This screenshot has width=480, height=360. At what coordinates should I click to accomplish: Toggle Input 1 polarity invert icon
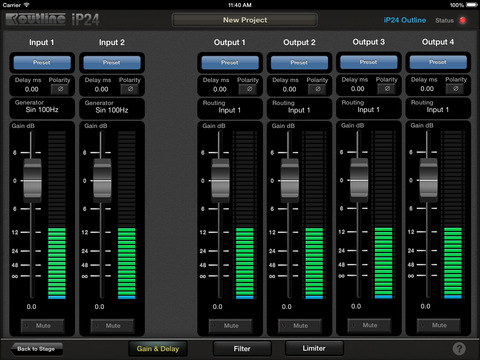point(60,89)
